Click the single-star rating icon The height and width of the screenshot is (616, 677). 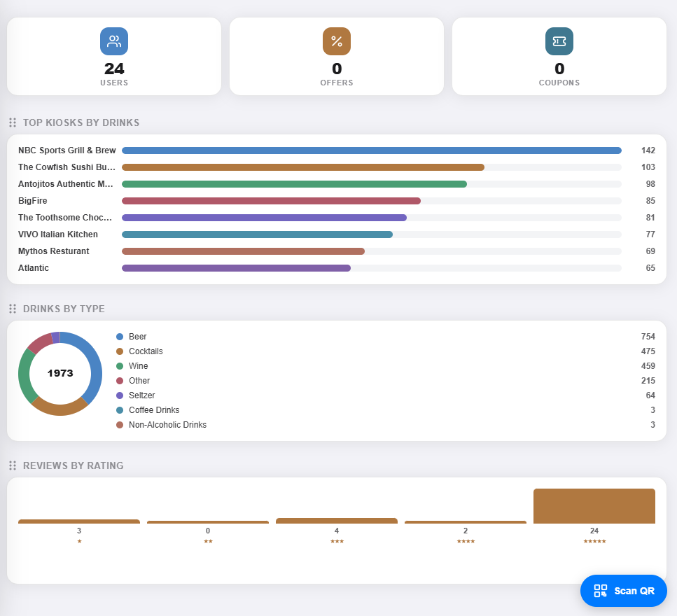(79, 541)
